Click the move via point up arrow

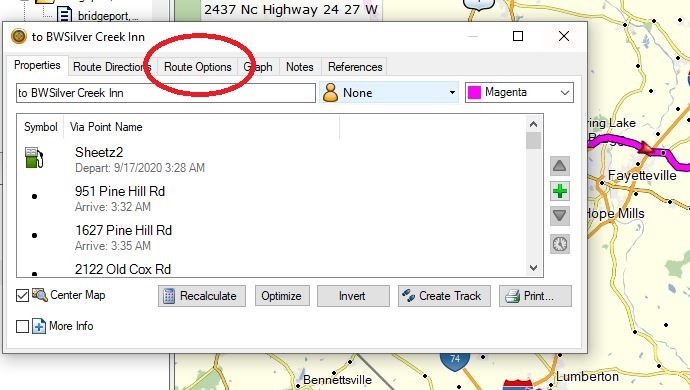pyautogui.click(x=560, y=166)
